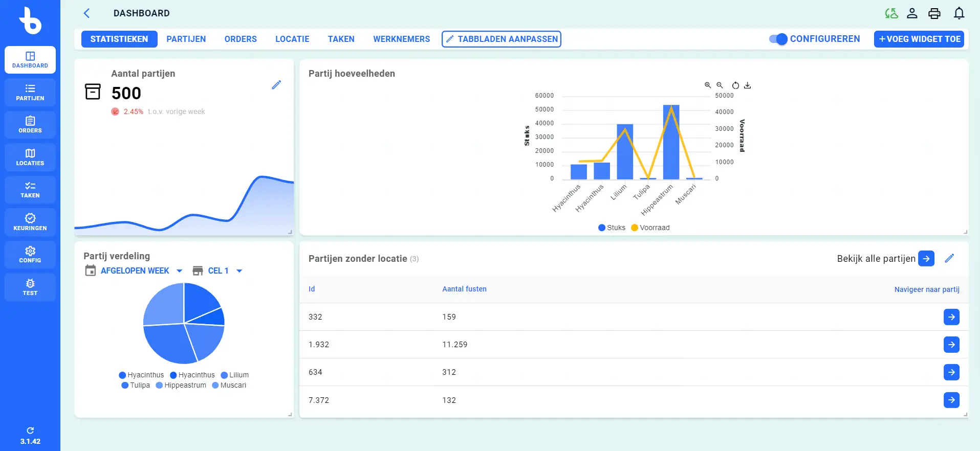
Task: Open Partijen in the sidebar
Action: 30,92
